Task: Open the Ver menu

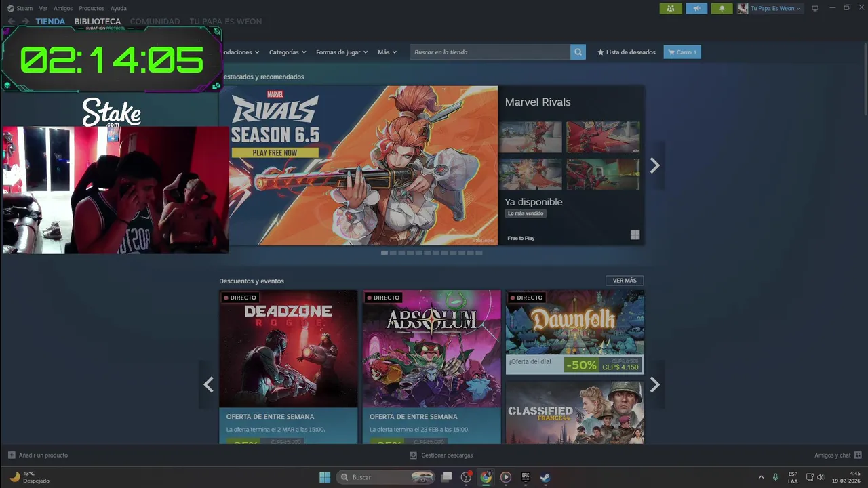Action: tap(43, 8)
